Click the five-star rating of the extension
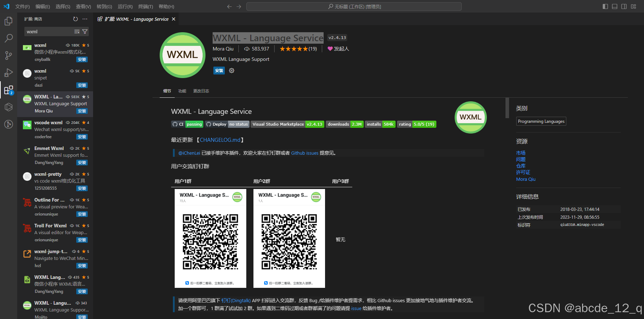Screen dimensions: 644x319 coord(298,49)
